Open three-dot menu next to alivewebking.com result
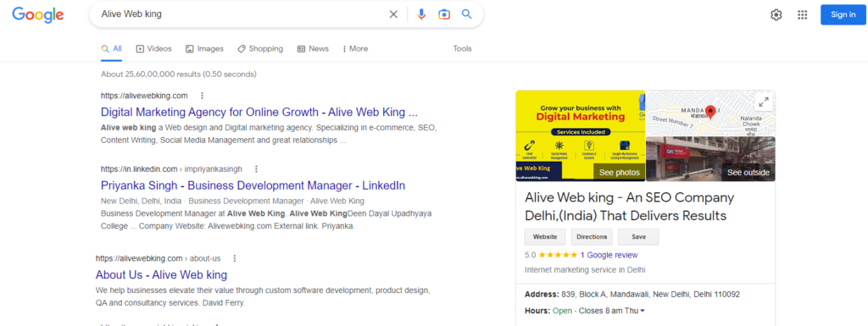868x326 pixels. (202, 95)
